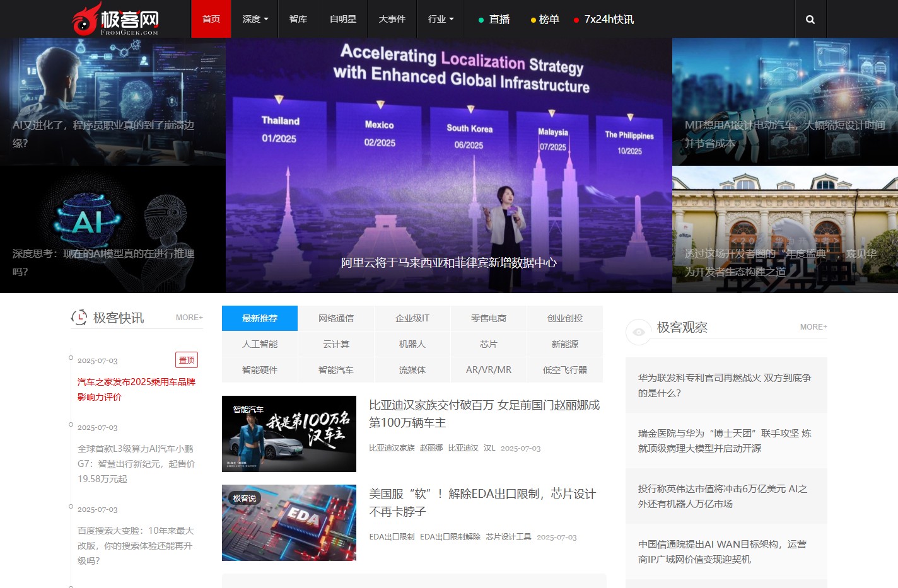Image resolution: width=898 pixels, height=588 pixels.
Task: Click the FromGeek flame logo
Action: pyautogui.click(x=115, y=19)
